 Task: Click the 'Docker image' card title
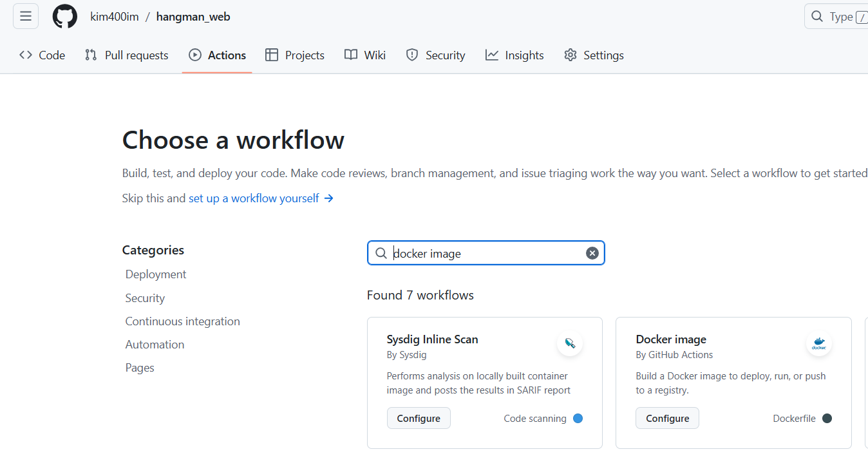click(x=671, y=339)
